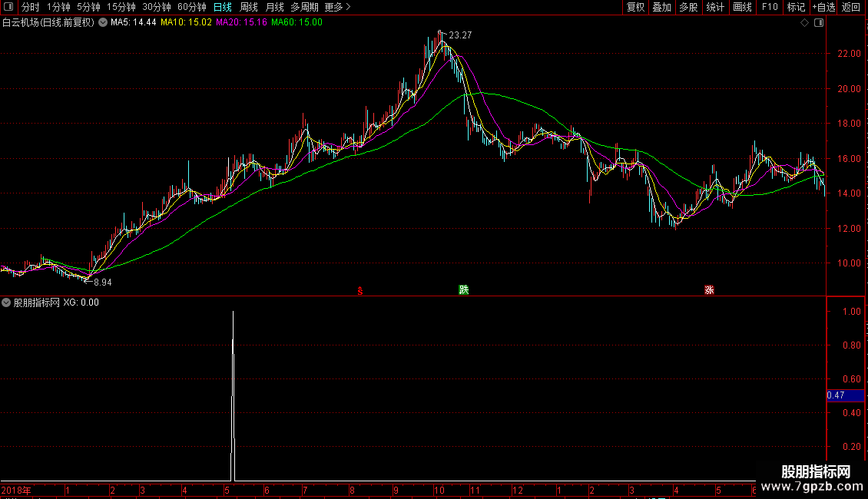Click the green 跌 event marker

[x=464, y=290]
